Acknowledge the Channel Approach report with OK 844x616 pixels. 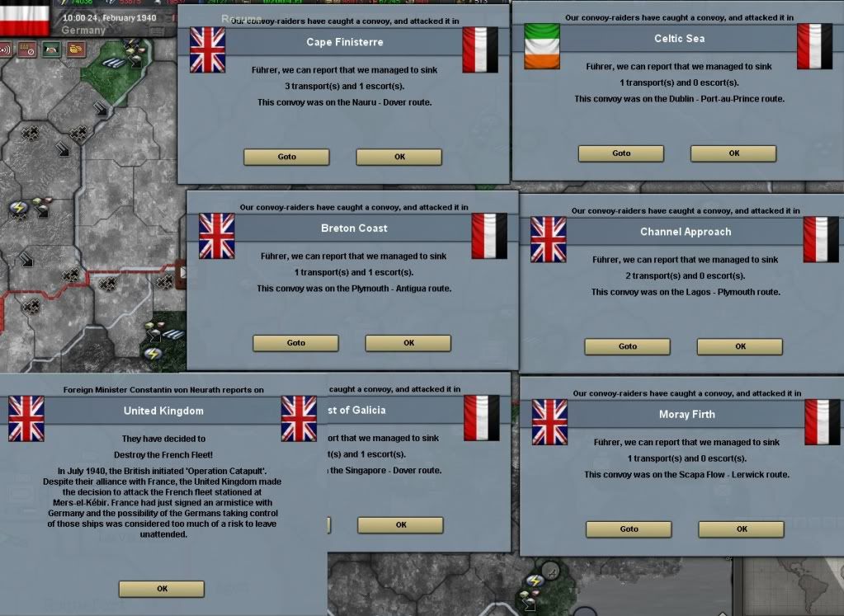pos(740,346)
